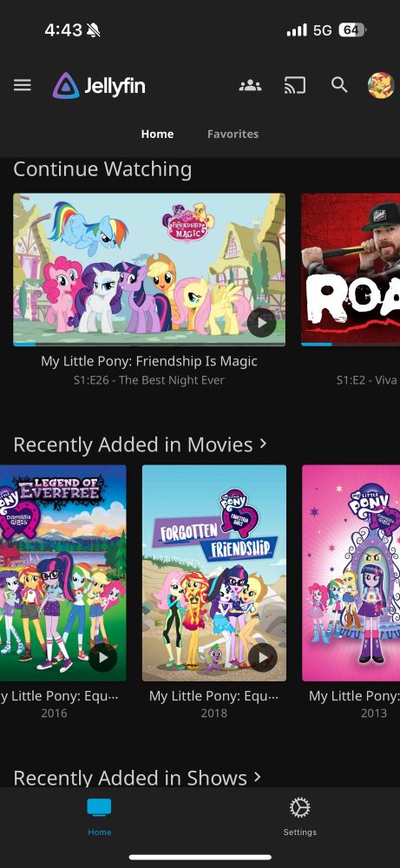This screenshot has width=400, height=868.
Task: Tap the Jellyfin logo
Action: (99, 86)
